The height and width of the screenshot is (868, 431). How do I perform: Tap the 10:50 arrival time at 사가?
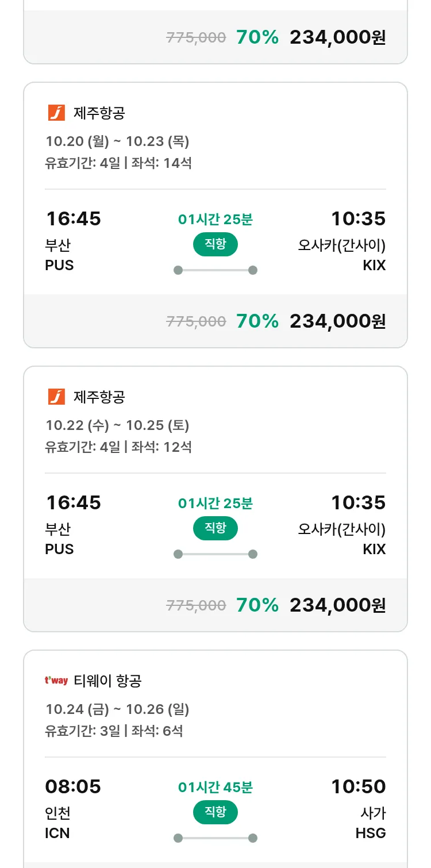coord(358,786)
